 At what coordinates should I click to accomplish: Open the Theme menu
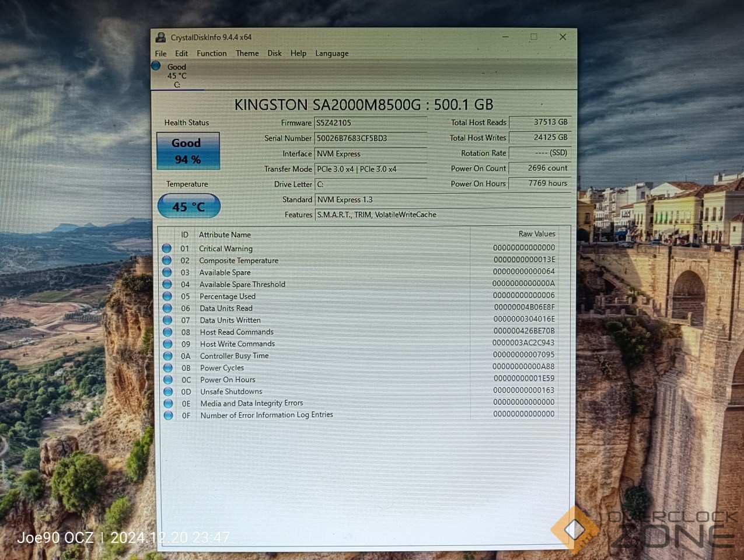[247, 54]
